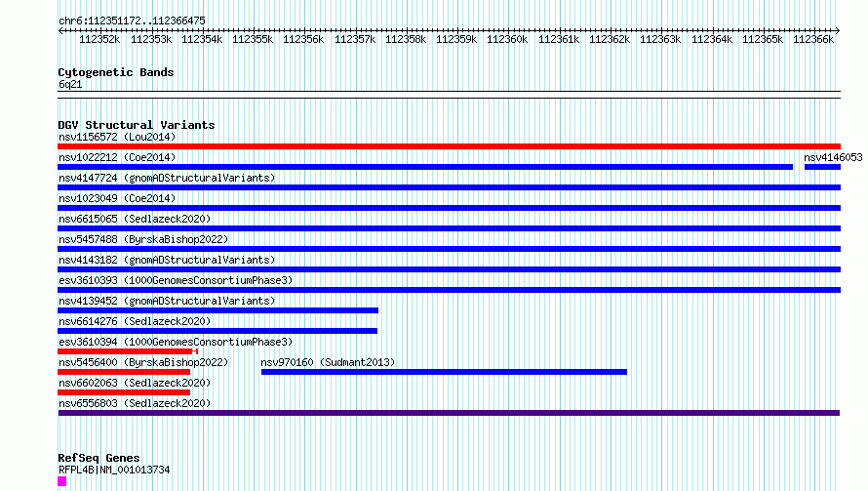
Task: Click the blue nsv4143182 variant bar
Action: pyautogui.click(x=449, y=269)
